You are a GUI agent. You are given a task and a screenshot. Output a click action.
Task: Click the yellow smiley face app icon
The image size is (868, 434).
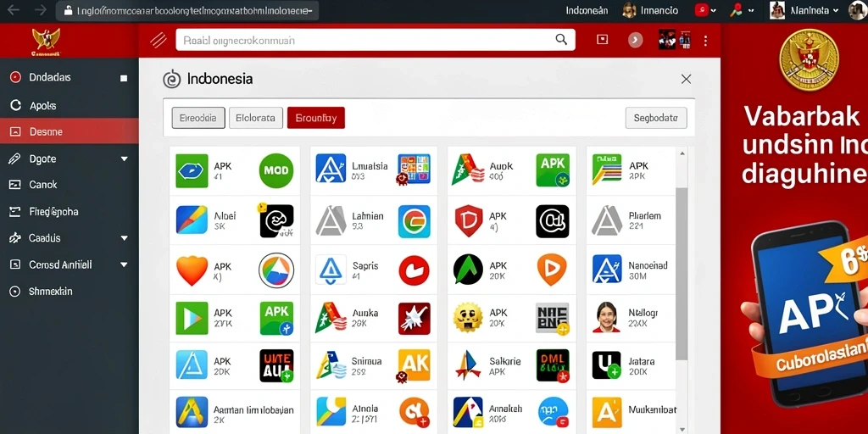468,318
